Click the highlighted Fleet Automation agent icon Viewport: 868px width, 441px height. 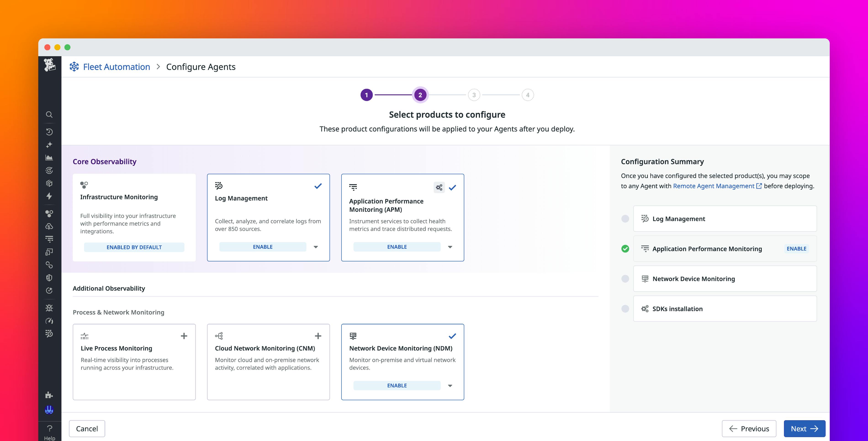point(50,410)
